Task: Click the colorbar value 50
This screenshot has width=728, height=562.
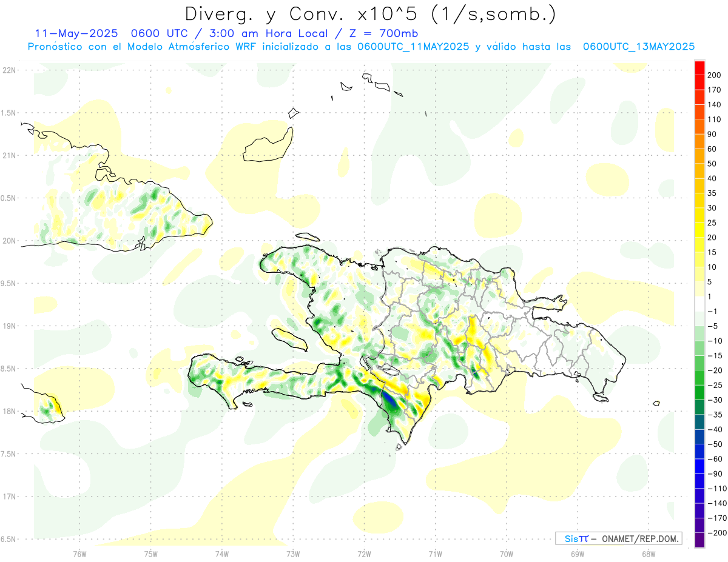Action: (x=713, y=164)
